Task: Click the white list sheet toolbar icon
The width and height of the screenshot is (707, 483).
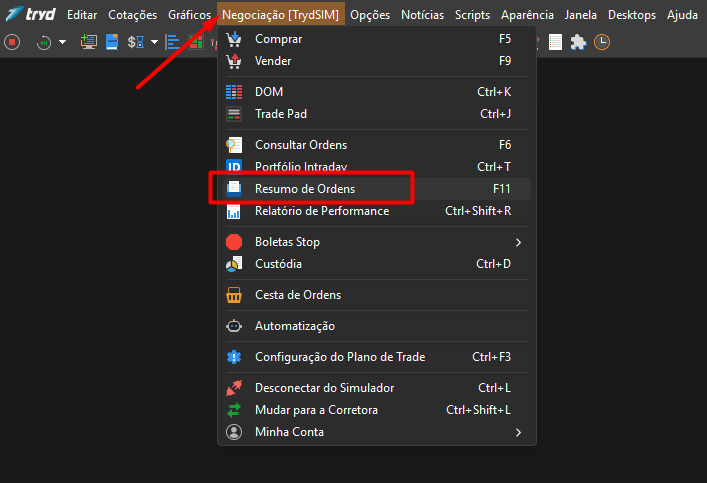Action: [x=555, y=42]
